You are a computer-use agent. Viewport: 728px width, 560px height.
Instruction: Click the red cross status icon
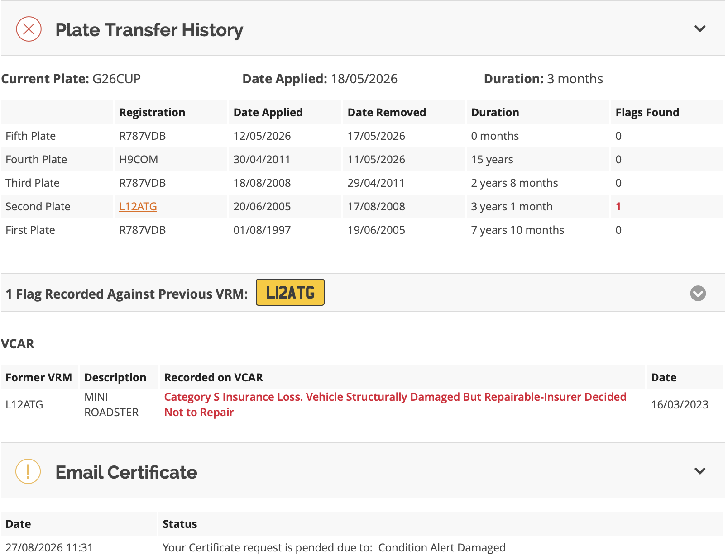pyautogui.click(x=29, y=29)
